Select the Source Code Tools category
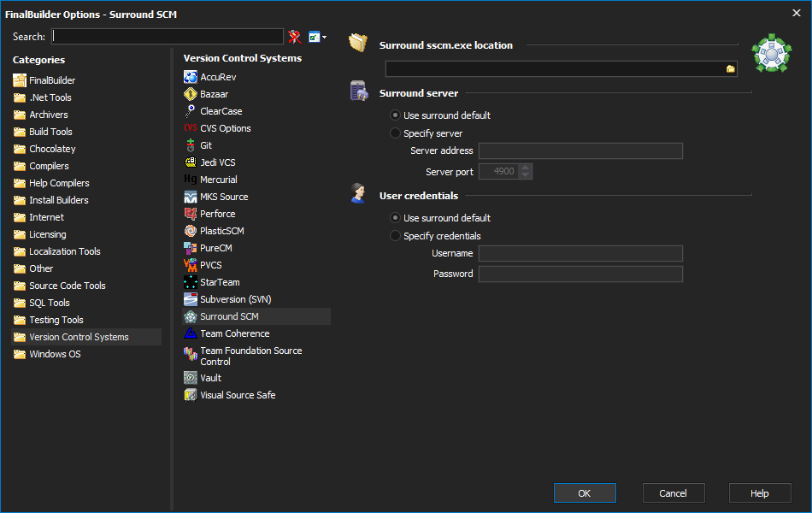812x513 pixels. [x=67, y=286]
